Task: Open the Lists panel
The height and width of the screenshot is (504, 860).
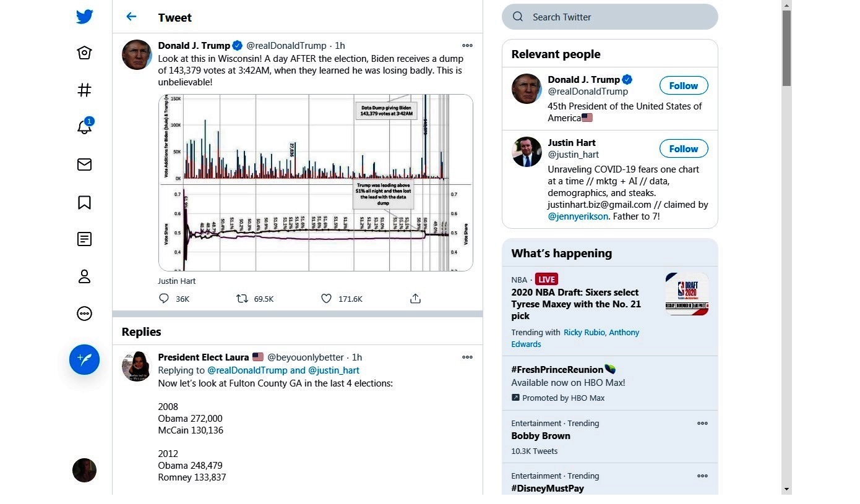Action: (x=84, y=239)
